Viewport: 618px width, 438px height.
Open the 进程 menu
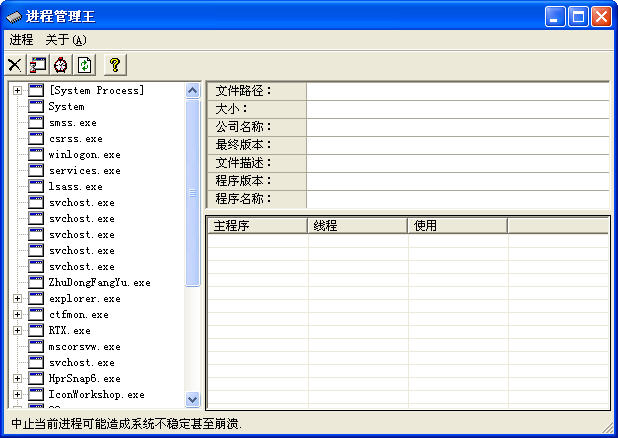(21, 40)
